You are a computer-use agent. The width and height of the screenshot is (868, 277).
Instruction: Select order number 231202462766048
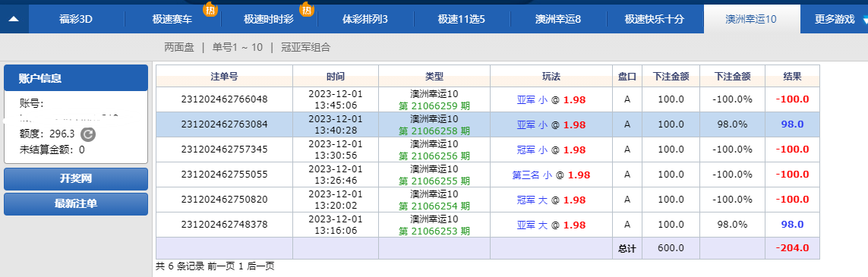(x=224, y=99)
